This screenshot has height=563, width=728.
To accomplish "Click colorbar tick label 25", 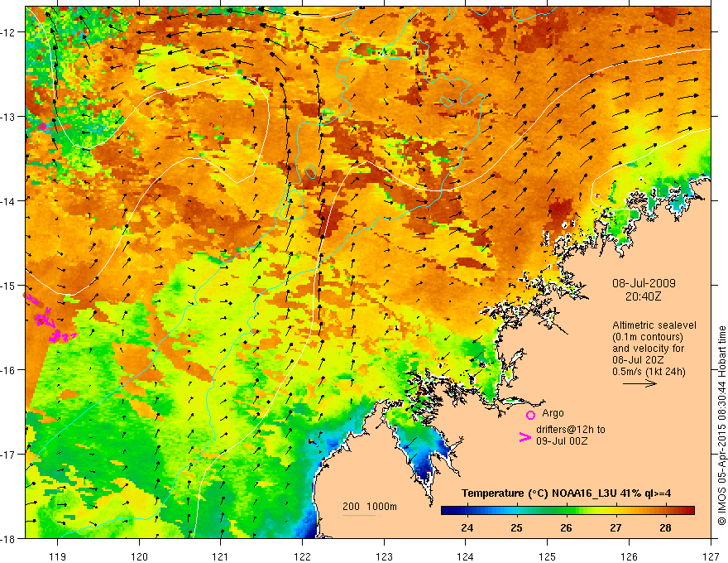I will point(517,527).
